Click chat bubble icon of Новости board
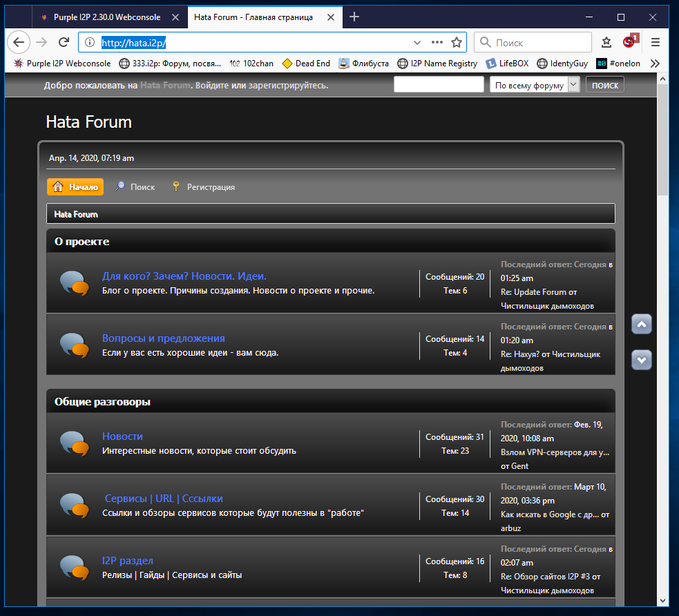Screen dimensions: 679x616 74,443
